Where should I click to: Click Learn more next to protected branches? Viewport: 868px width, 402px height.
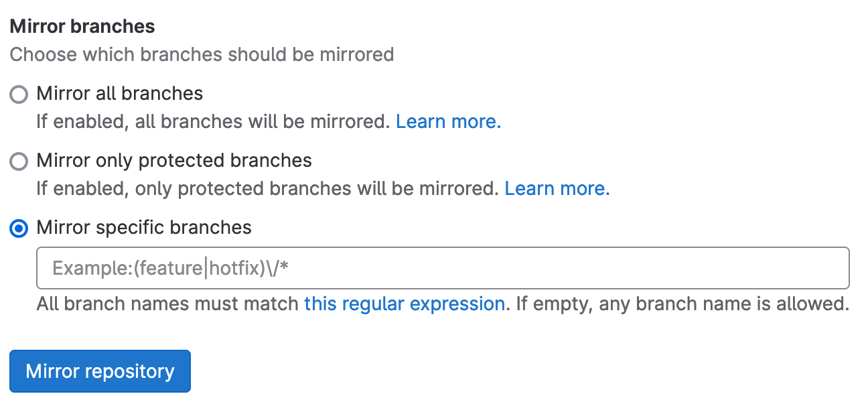point(557,188)
